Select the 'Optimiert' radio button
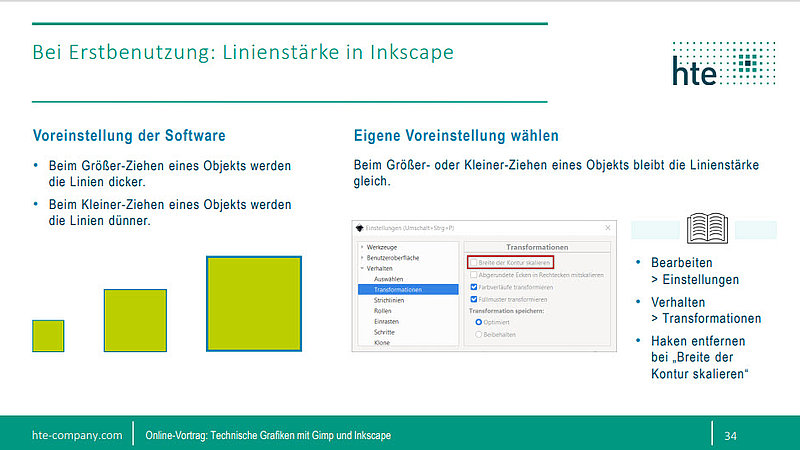 tap(479, 322)
